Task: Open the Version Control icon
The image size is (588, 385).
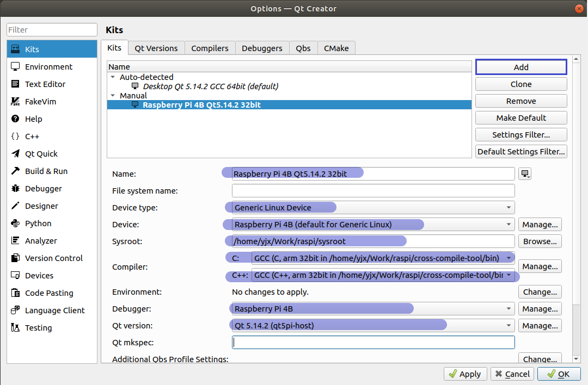Action: (15, 258)
